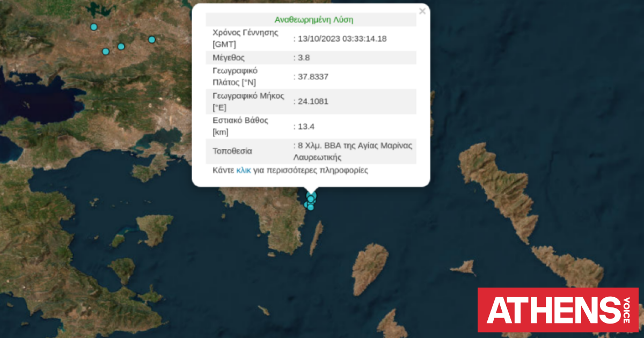The image size is (644, 338).
Task: Open the 'κλικ' link for more information
Action: 244,171
